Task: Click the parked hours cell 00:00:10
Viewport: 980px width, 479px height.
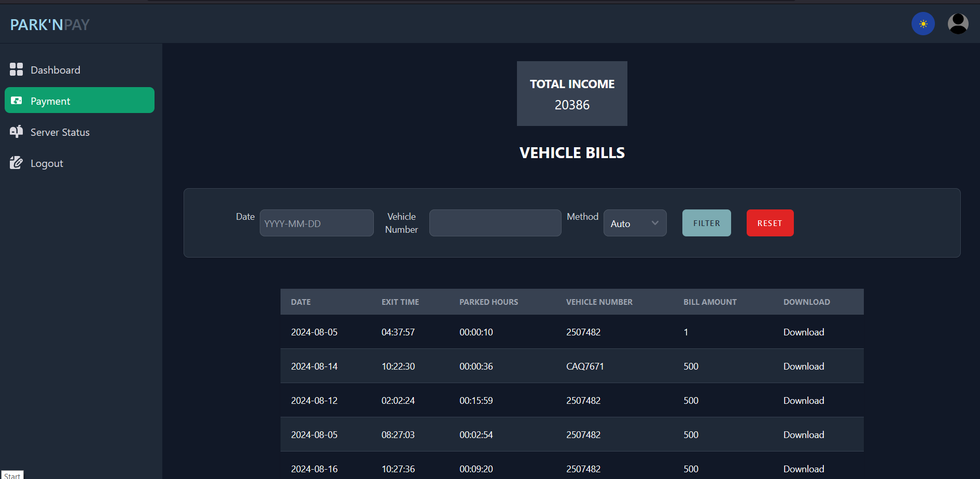Action: click(x=476, y=332)
